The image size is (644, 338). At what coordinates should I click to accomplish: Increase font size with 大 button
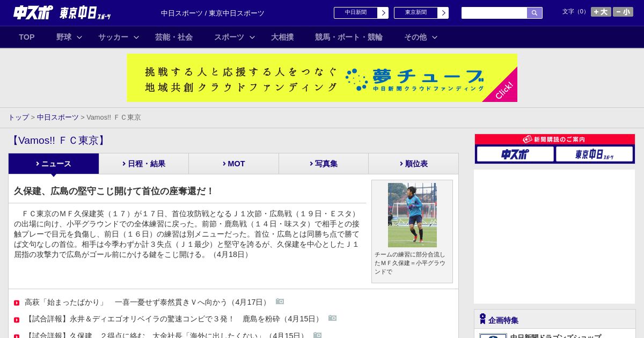point(601,12)
